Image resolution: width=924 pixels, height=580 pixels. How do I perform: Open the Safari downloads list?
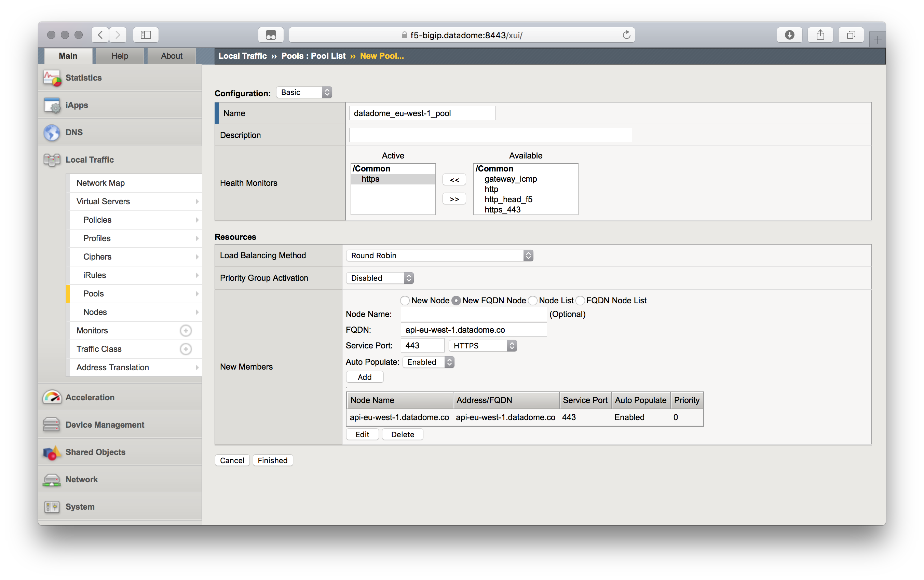pyautogui.click(x=789, y=35)
